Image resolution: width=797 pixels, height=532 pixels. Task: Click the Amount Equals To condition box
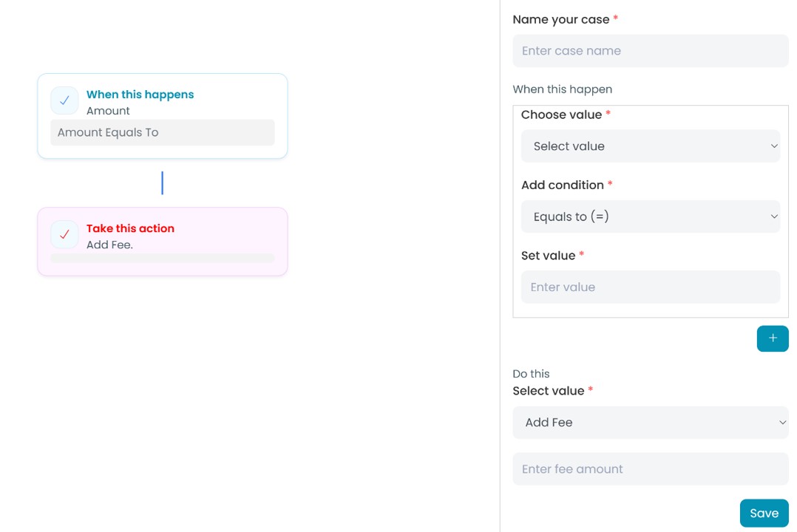pyautogui.click(x=162, y=133)
